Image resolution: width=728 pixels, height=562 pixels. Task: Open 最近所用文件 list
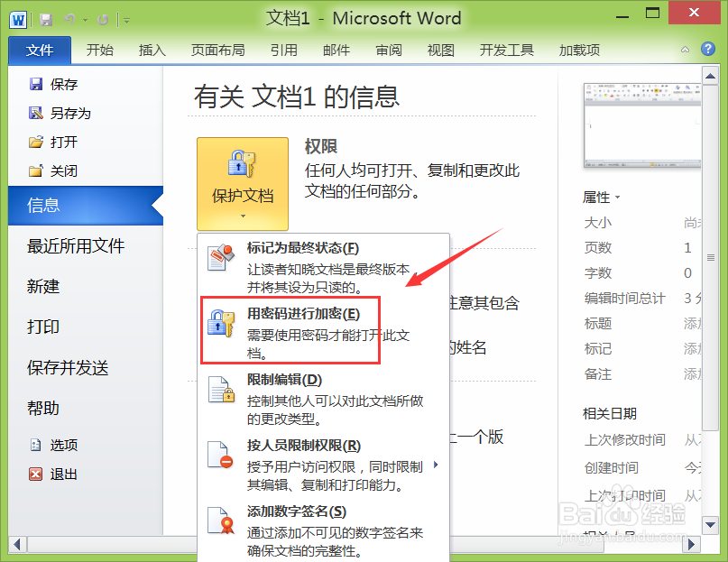tap(76, 245)
